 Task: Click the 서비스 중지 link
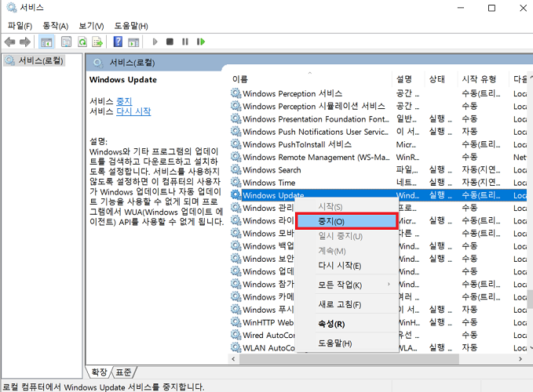click(x=124, y=101)
